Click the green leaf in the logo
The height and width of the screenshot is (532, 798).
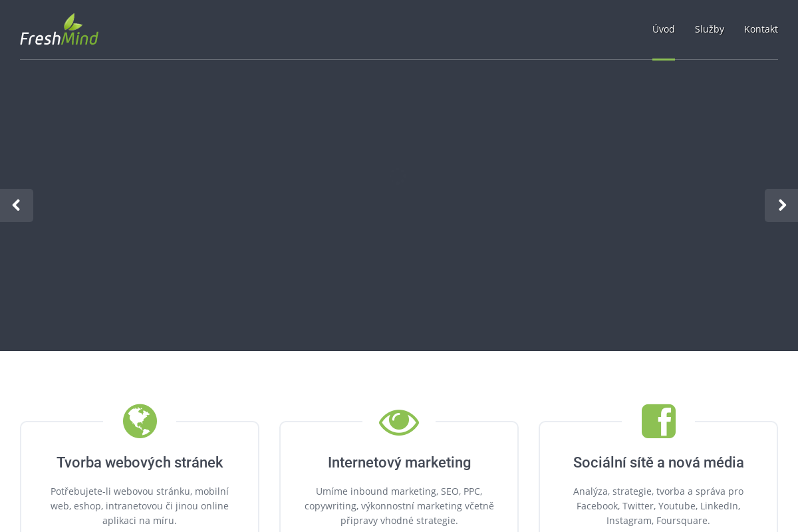click(72, 22)
